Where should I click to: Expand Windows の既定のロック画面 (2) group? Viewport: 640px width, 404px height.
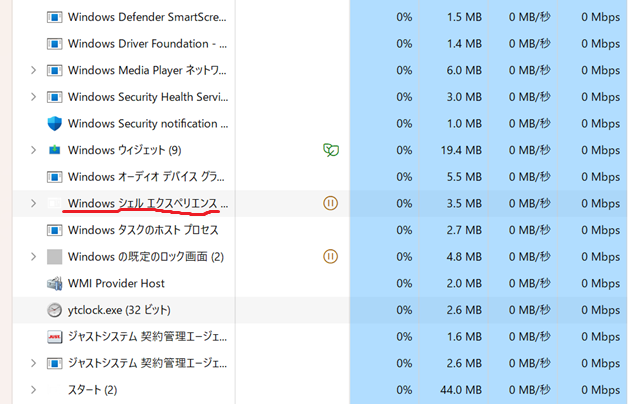coord(33,257)
